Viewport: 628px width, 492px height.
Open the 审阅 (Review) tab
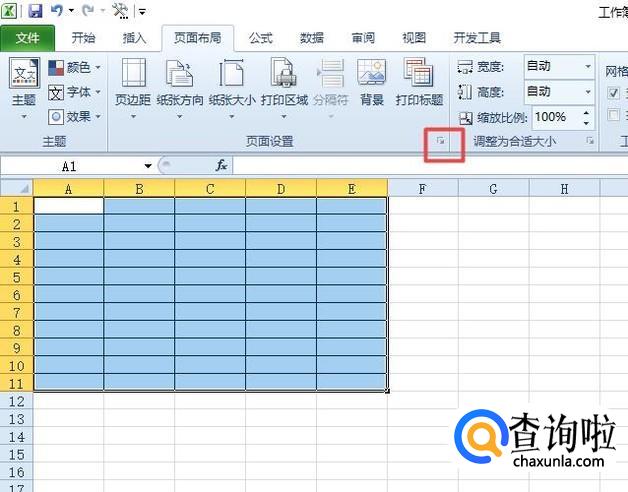click(x=363, y=38)
